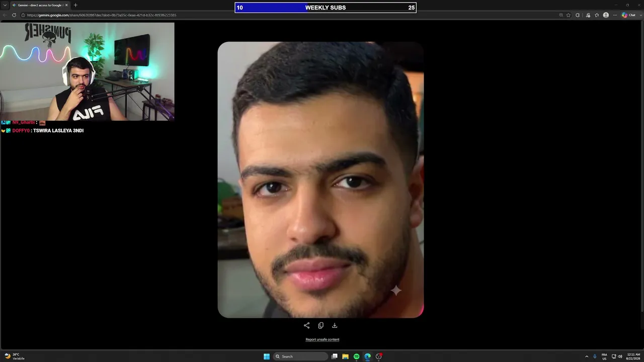Open the network tray icon
This screenshot has width=644, height=362.
pyautogui.click(x=614, y=356)
